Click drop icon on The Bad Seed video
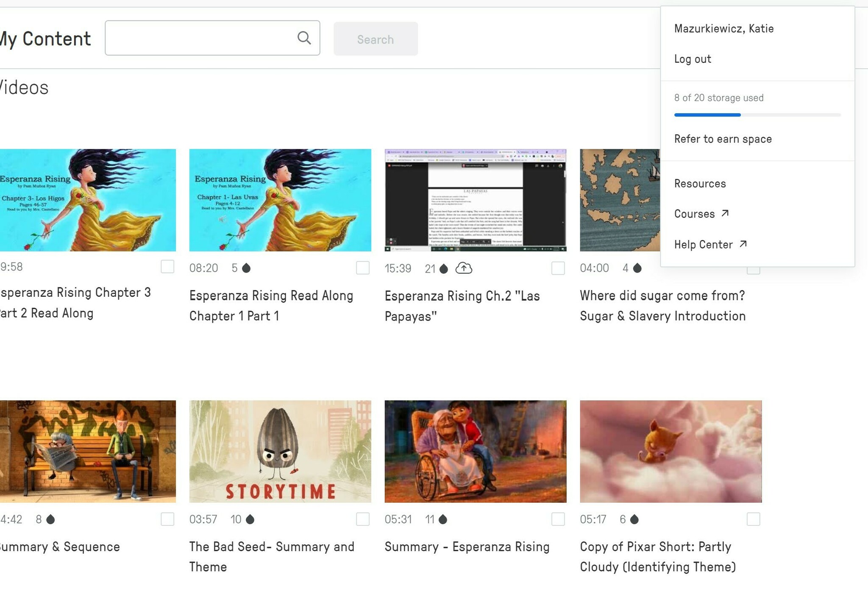 pos(250,519)
